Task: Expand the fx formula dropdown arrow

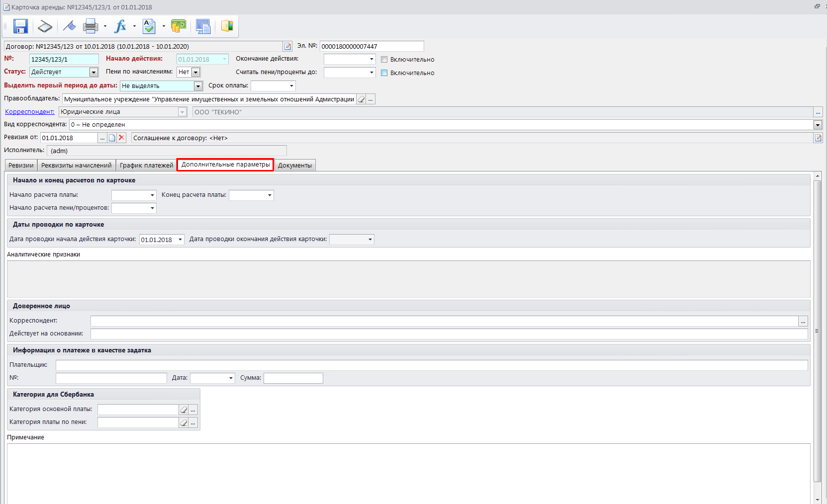Action: point(134,26)
